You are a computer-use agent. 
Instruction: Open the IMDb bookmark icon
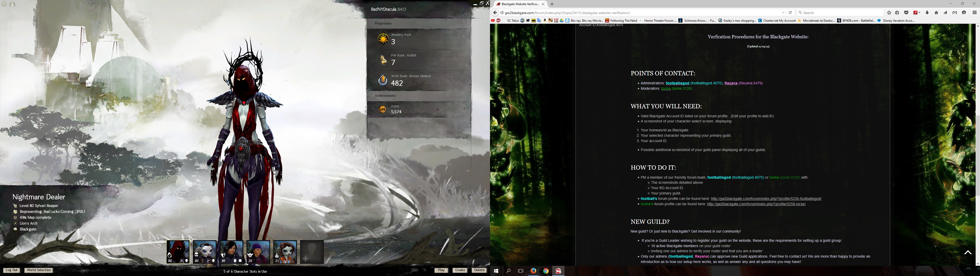[x=533, y=21]
